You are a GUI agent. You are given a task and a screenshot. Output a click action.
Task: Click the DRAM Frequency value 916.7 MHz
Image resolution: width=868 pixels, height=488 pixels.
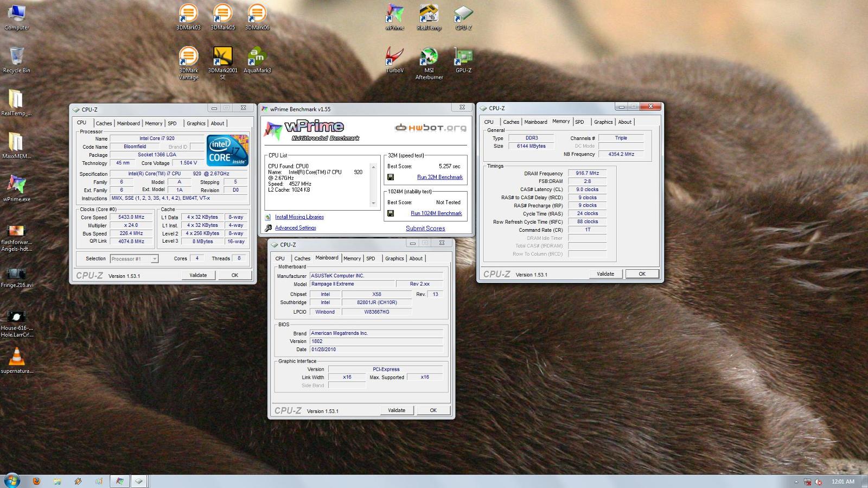point(587,173)
